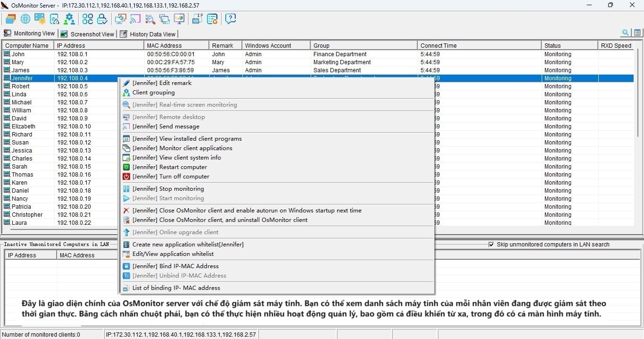Click the computer icon beside Michael
644x339 pixels.
(x=7, y=102)
